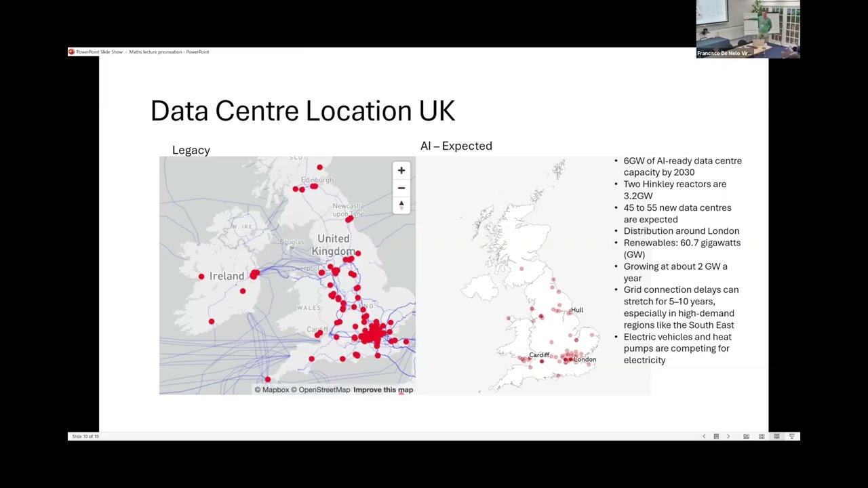Screen dimensions: 868x488
Task: Start Slide Show view icon
Action: [x=791, y=436]
